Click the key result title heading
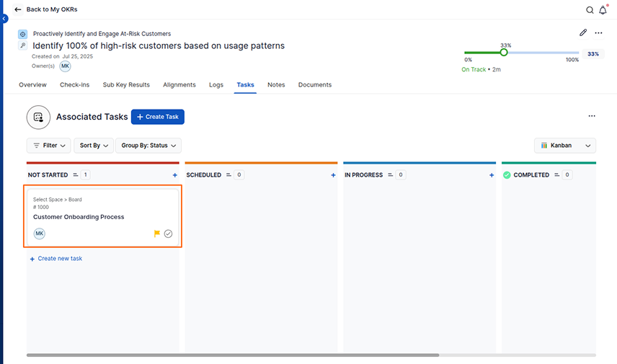This screenshot has height=364, width=617. pos(159,45)
